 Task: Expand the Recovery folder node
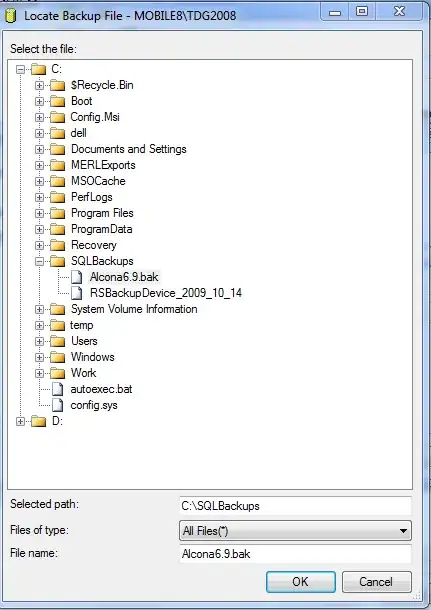(39, 245)
